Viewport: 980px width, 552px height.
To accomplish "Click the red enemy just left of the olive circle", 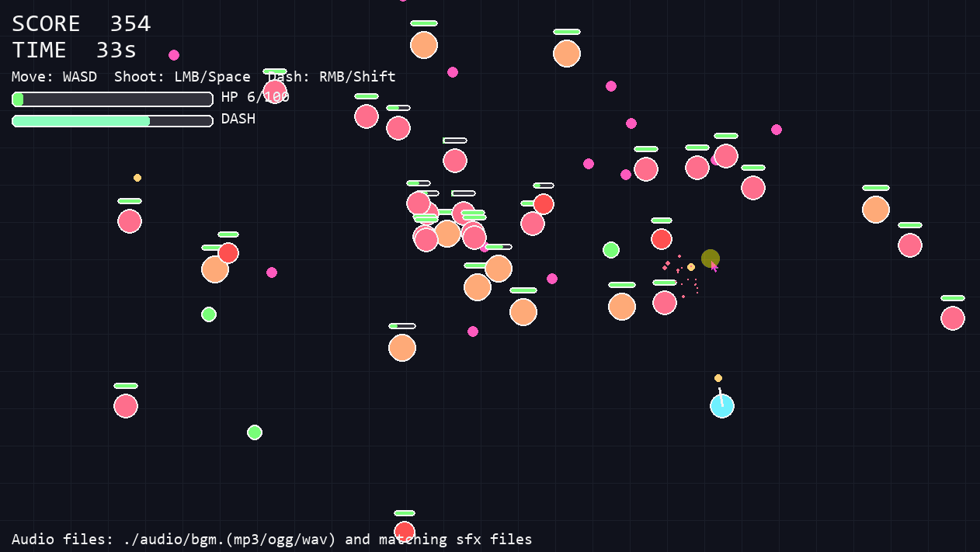I will click(x=662, y=239).
